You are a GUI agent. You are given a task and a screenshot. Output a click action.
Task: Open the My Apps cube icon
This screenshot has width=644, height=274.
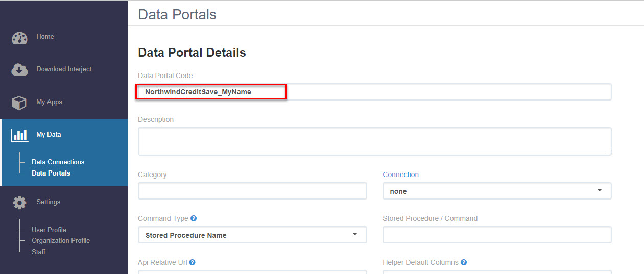click(19, 103)
